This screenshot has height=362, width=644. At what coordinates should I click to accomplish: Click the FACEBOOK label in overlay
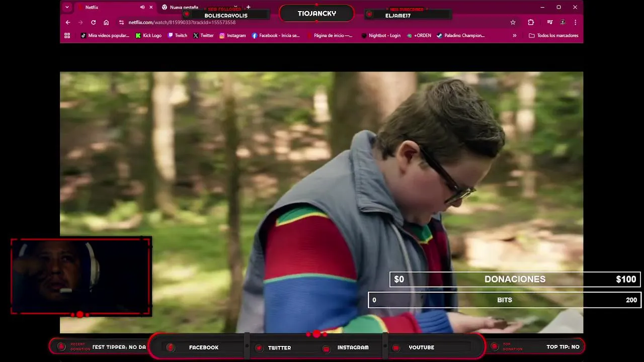[x=204, y=347]
